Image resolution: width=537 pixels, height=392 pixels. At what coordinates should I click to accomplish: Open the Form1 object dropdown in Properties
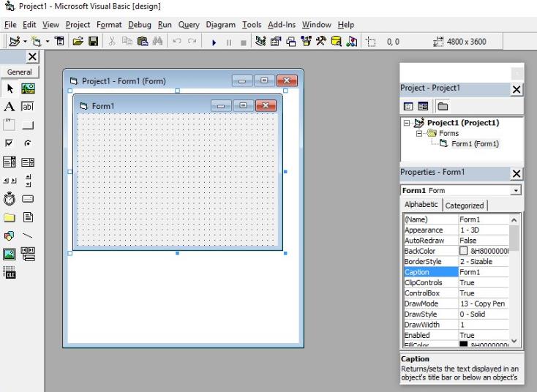516,190
